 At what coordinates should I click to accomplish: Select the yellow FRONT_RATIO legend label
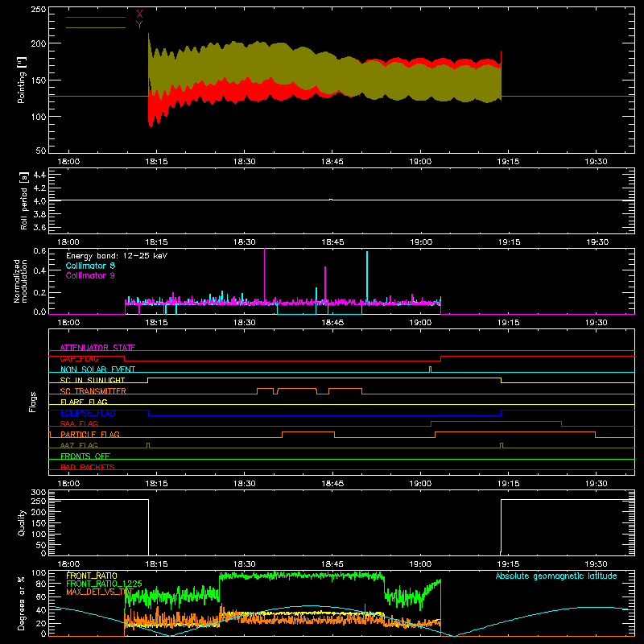tap(92, 576)
